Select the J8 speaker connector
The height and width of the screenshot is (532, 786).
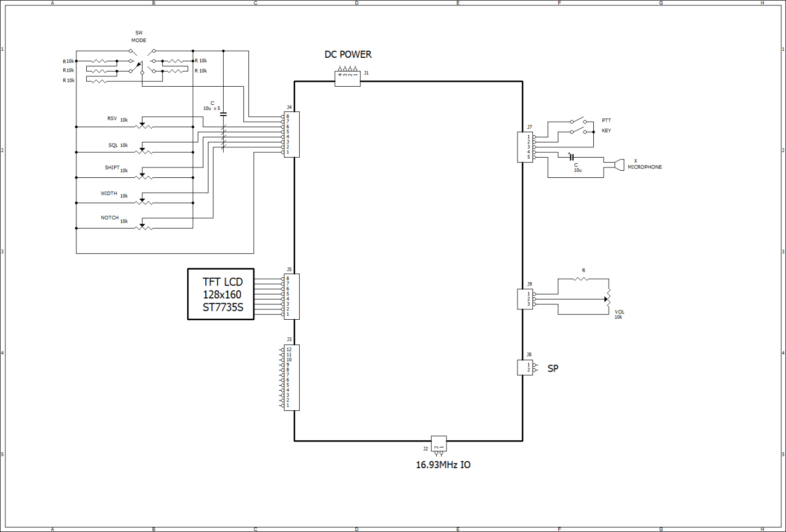tap(526, 367)
